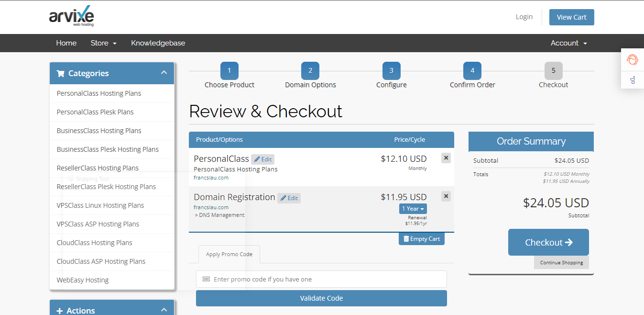Open PersonalClass Hosting Plans category
The image size is (644, 315).
(112, 93)
